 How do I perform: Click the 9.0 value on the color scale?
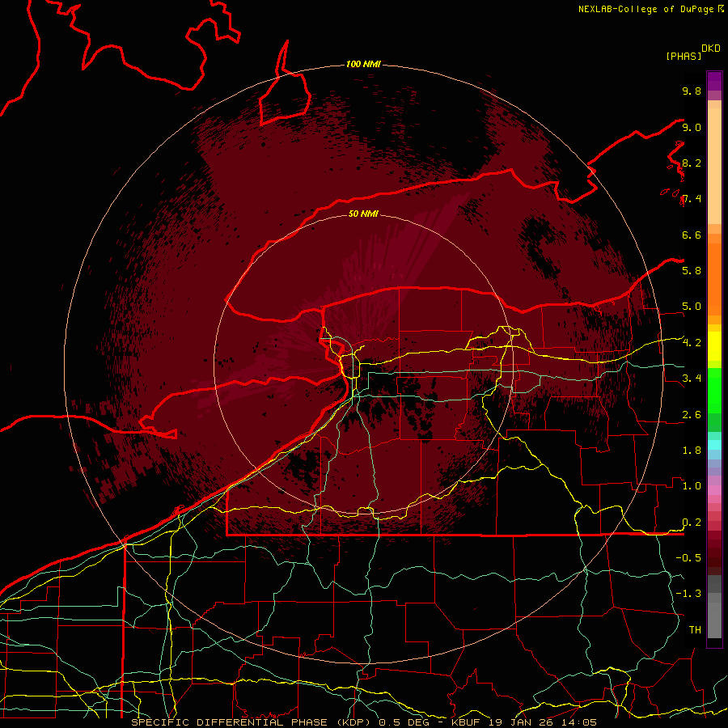click(692, 127)
